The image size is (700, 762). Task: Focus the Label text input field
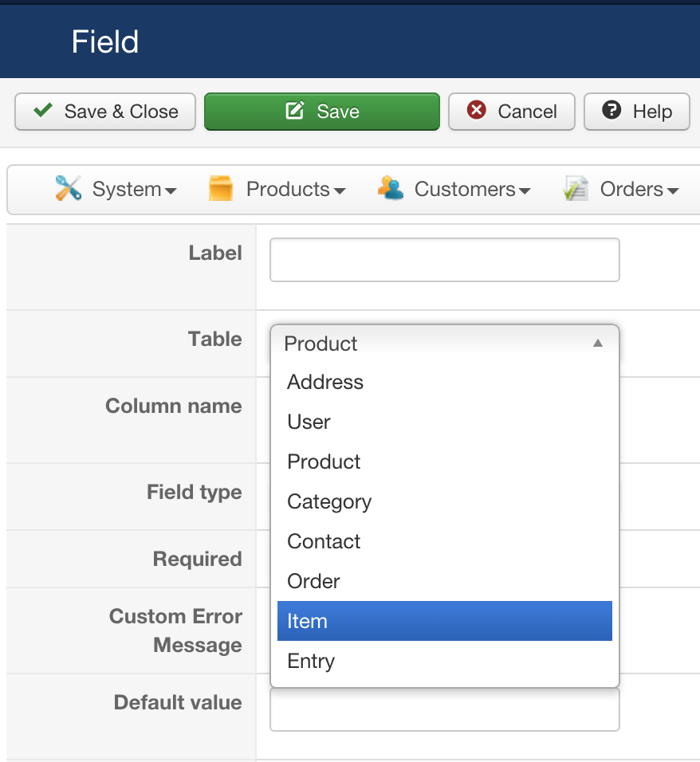[444, 260]
